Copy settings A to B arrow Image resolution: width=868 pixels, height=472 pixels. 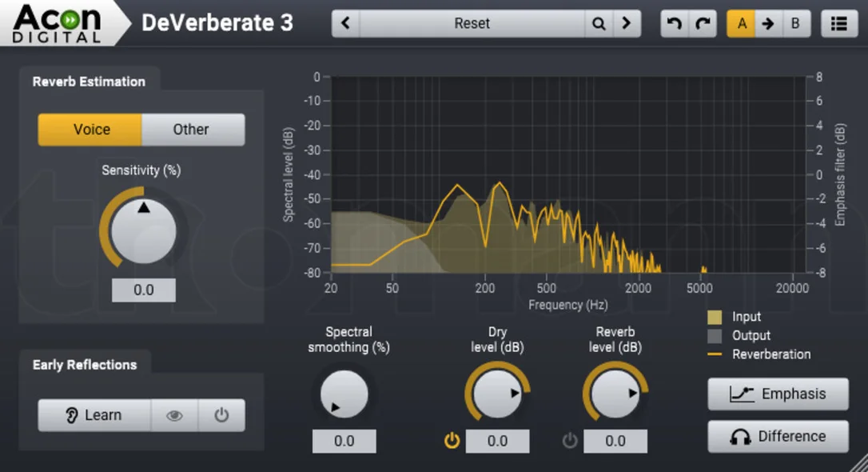click(x=768, y=23)
